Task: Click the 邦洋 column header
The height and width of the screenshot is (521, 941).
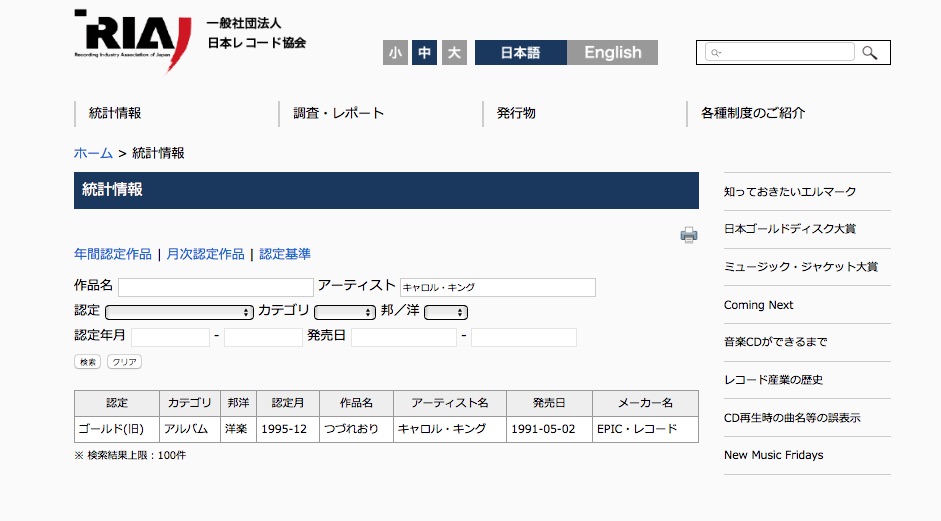Action: click(x=238, y=403)
